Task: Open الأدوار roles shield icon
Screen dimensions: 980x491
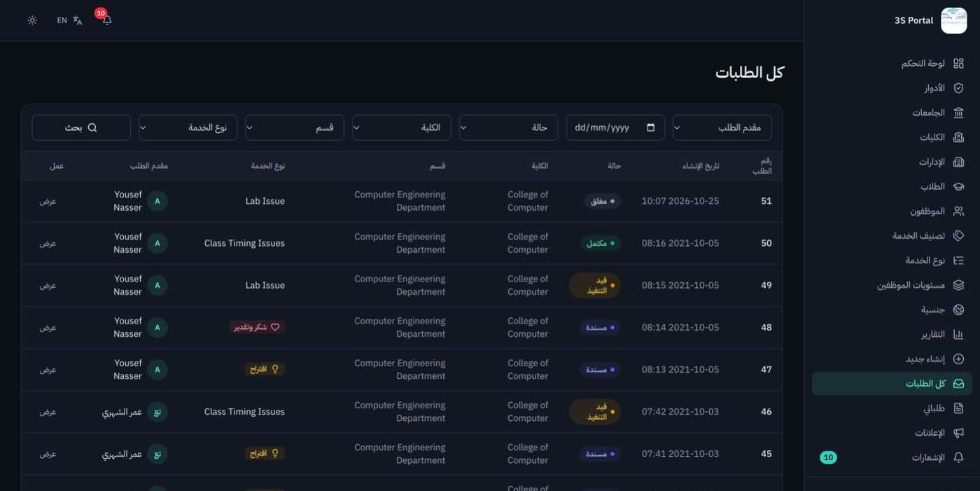Action: 958,88
